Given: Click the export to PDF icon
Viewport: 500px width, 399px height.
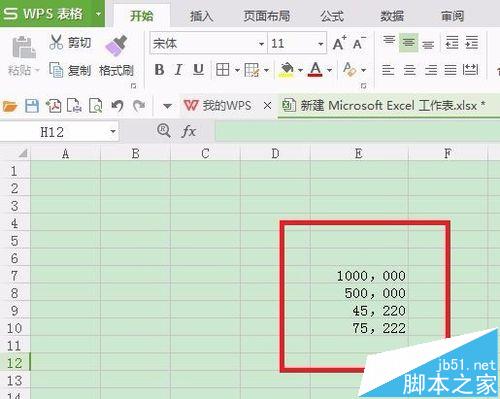Looking at the screenshot, I should (x=53, y=106).
